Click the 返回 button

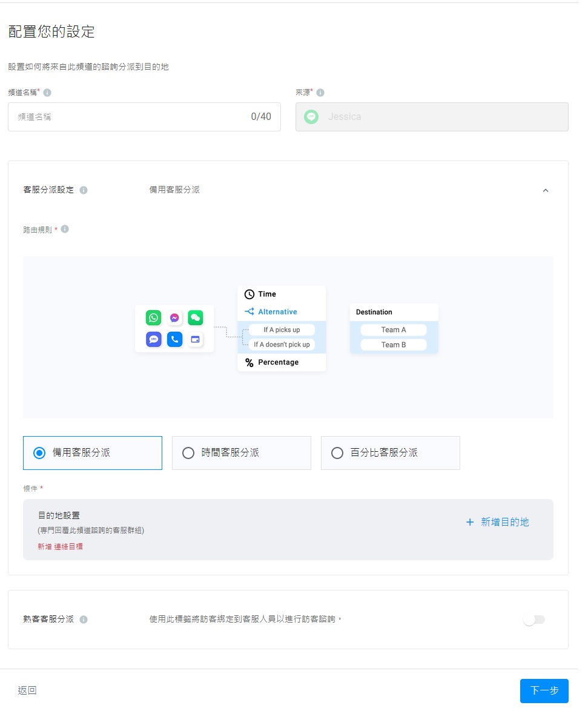click(27, 690)
